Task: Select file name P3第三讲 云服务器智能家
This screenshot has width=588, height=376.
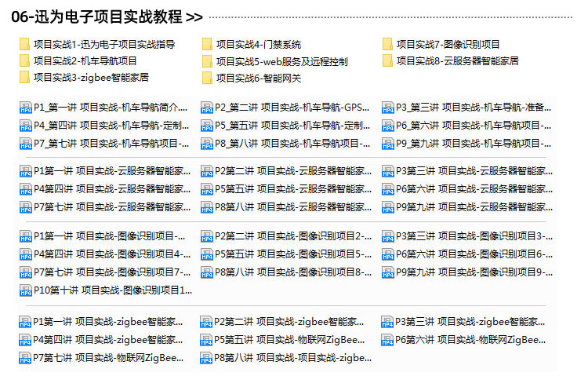Action: [x=474, y=171]
